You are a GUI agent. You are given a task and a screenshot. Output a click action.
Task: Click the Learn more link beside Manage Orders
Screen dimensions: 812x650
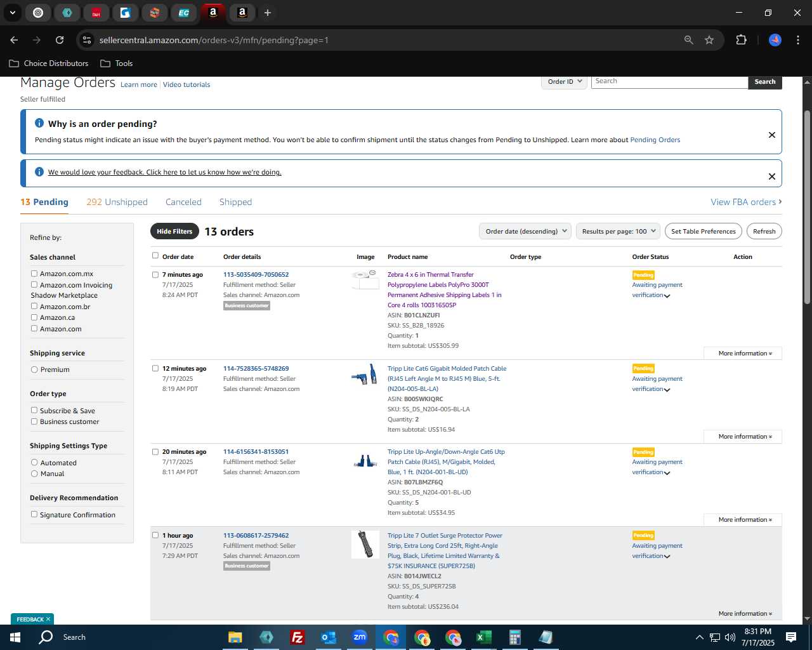pos(139,84)
